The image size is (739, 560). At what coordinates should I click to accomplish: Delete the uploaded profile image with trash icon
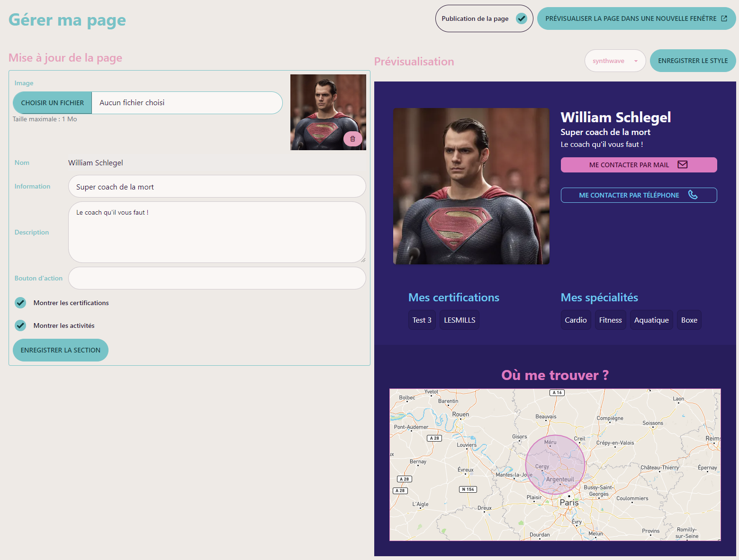pos(352,139)
